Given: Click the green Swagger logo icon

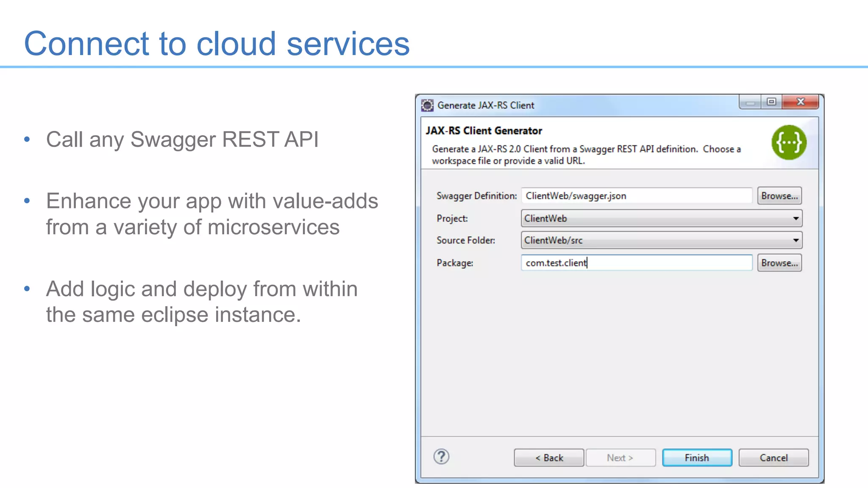Looking at the screenshot, I should (789, 142).
